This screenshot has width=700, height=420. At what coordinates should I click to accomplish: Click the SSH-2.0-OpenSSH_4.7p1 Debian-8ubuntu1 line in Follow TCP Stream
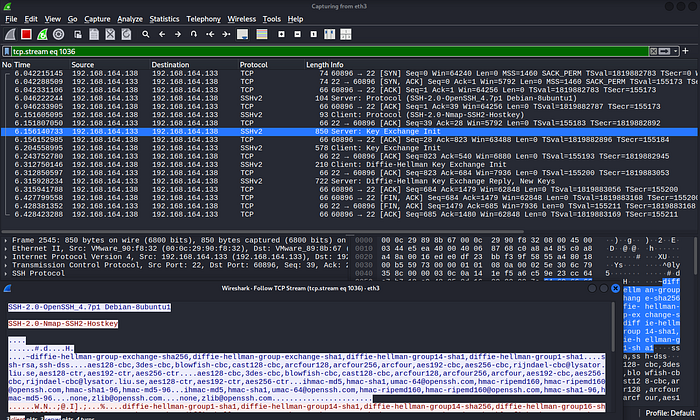pos(89,307)
